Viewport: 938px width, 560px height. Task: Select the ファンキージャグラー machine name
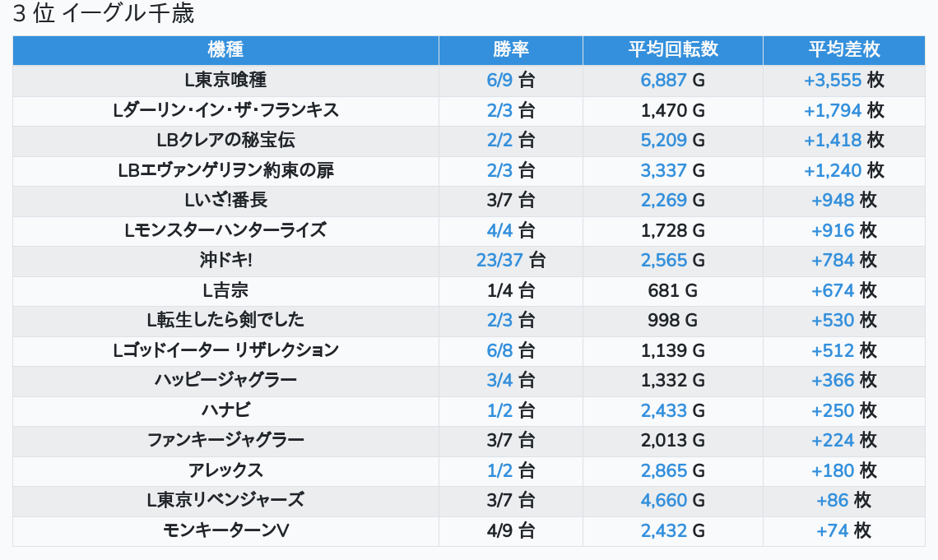[225, 440]
